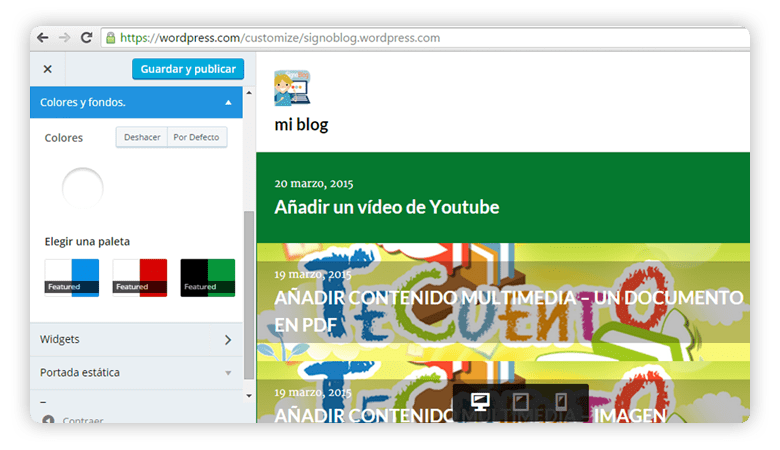This screenshot has width=780, height=450.
Task: Click the sidebar scrollbar down arrow
Action: point(249,396)
